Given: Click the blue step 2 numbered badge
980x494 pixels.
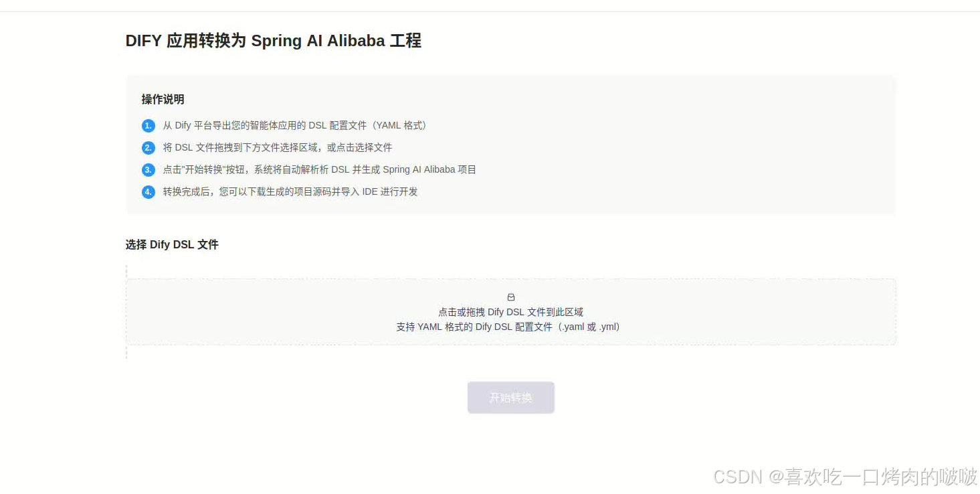Looking at the screenshot, I should [148, 147].
